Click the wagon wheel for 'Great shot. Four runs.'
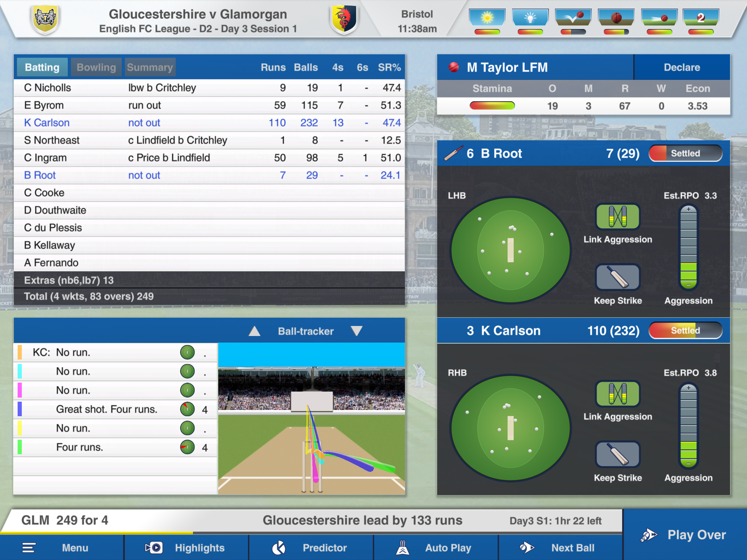Image resolution: width=747 pixels, height=560 pixels. [x=187, y=409]
